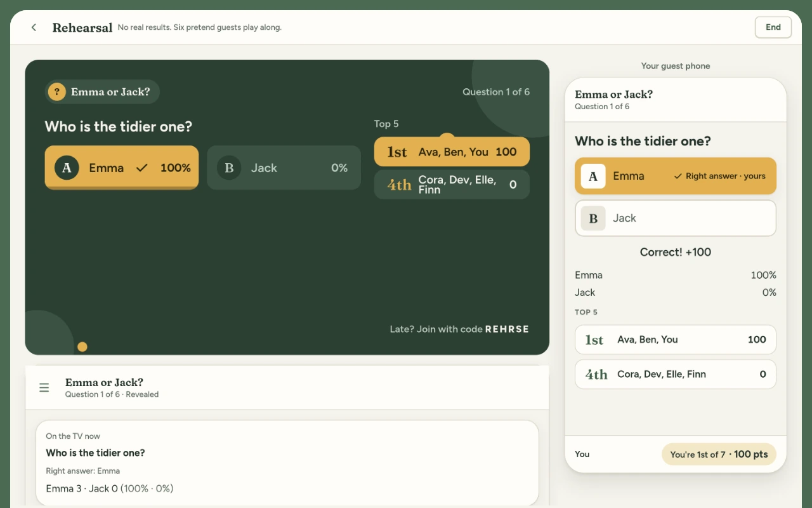Click the back arrow next to Rehearsal
The image size is (812, 508).
coord(34,27)
